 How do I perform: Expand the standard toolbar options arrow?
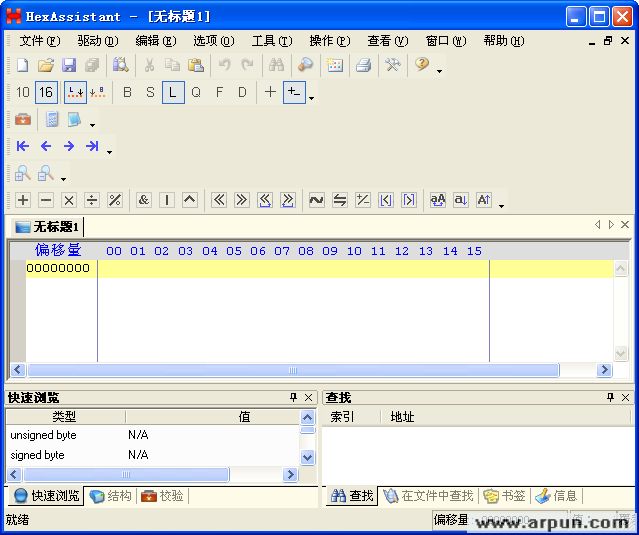[439, 71]
